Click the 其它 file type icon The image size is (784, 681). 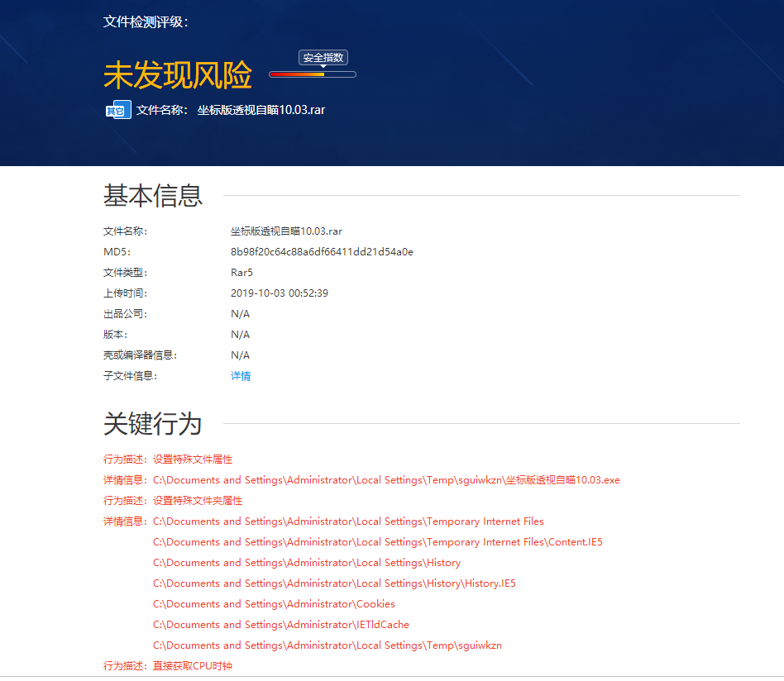click(x=118, y=110)
